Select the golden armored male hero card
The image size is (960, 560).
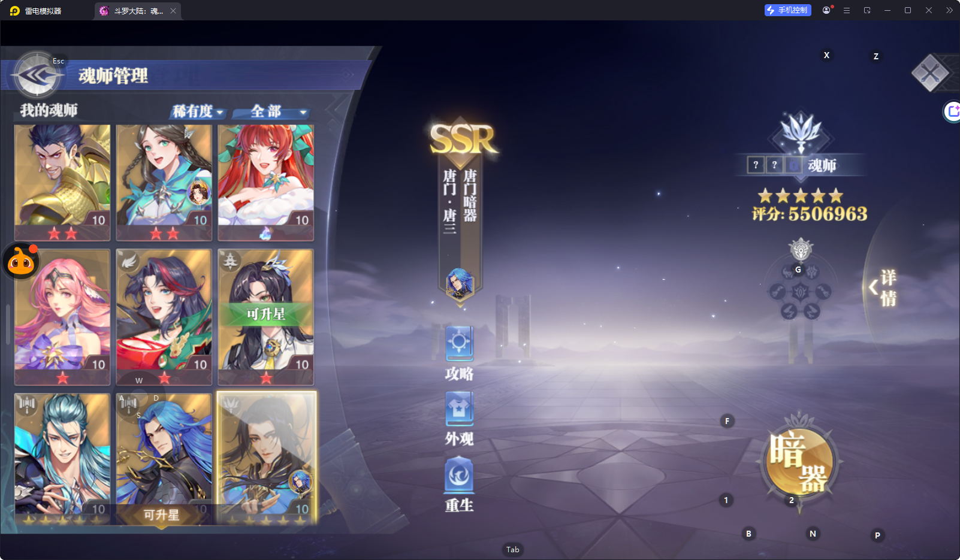(62, 182)
